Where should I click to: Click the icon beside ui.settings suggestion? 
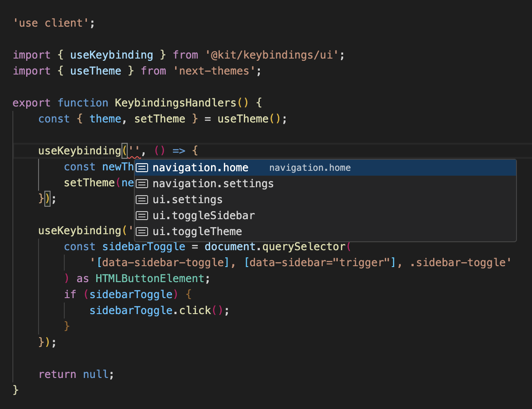pyautogui.click(x=142, y=199)
